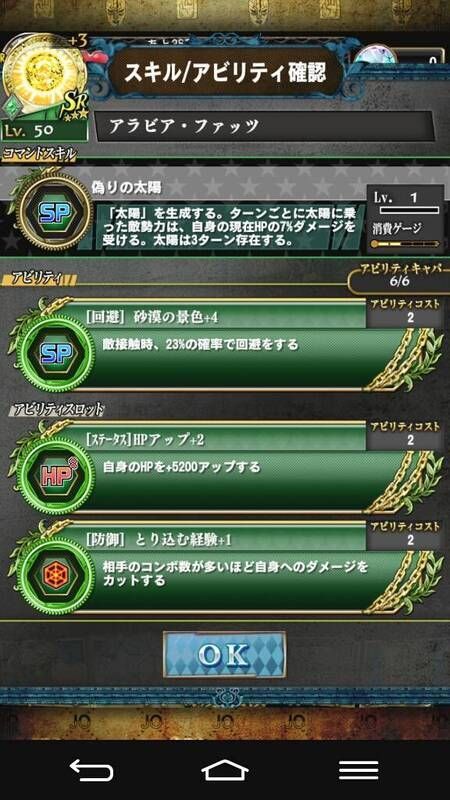
Task: Tap the Android home navigation icon
Action: coord(225,770)
